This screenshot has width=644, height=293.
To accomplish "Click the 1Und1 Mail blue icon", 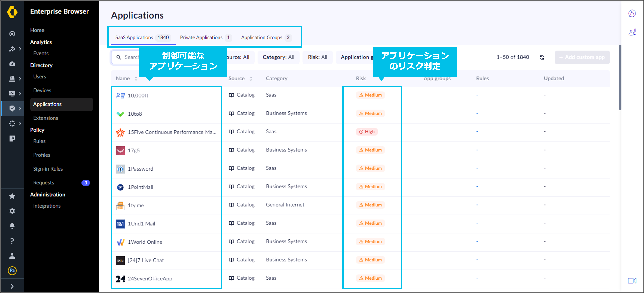I will (120, 224).
